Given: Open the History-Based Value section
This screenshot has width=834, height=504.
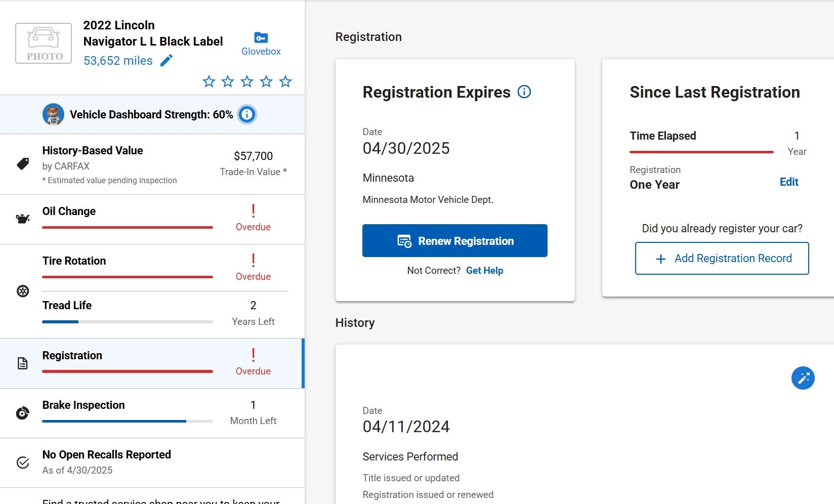Looking at the screenshot, I should 152,164.
